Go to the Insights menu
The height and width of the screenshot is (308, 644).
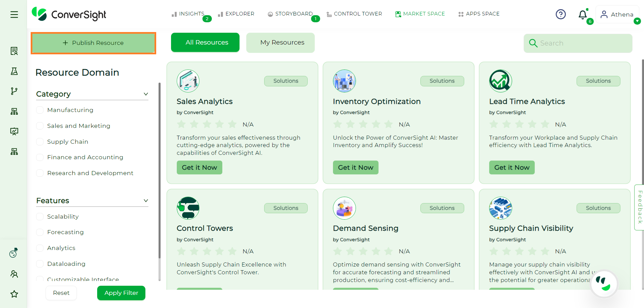pyautogui.click(x=188, y=14)
